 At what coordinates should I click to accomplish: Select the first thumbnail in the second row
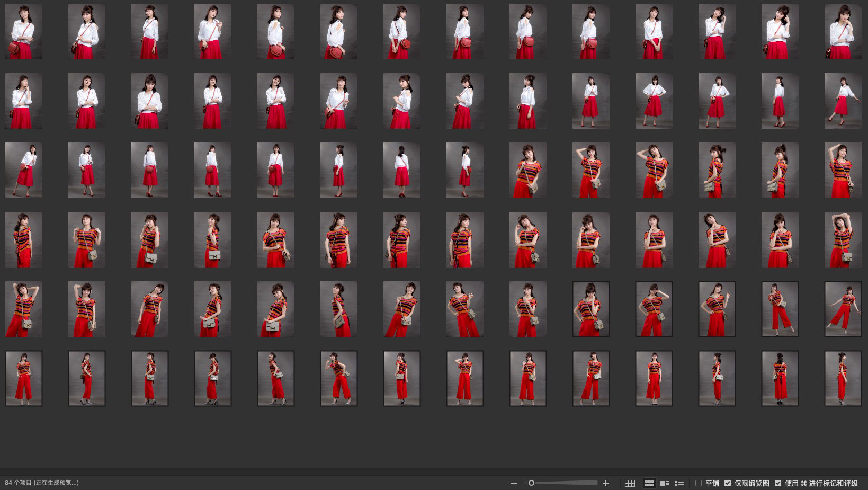[x=24, y=101]
